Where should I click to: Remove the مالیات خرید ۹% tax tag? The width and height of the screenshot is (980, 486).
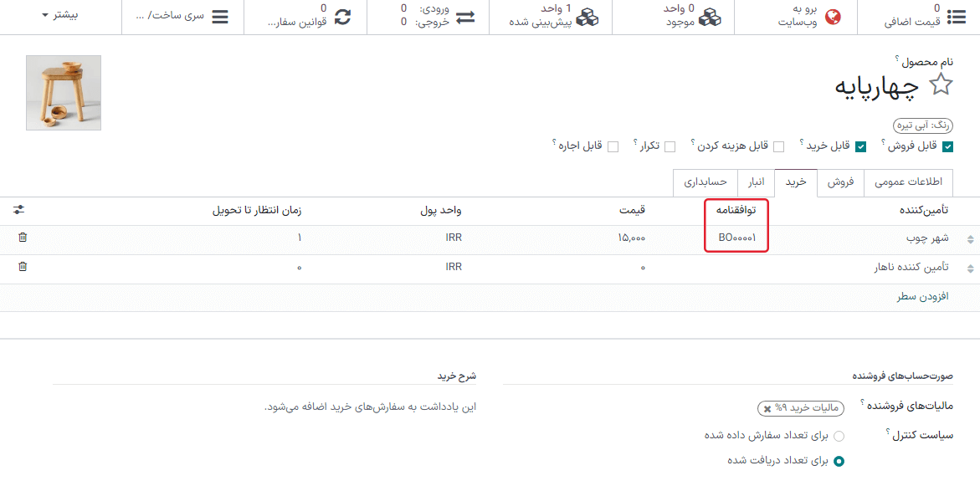[767, 408]
